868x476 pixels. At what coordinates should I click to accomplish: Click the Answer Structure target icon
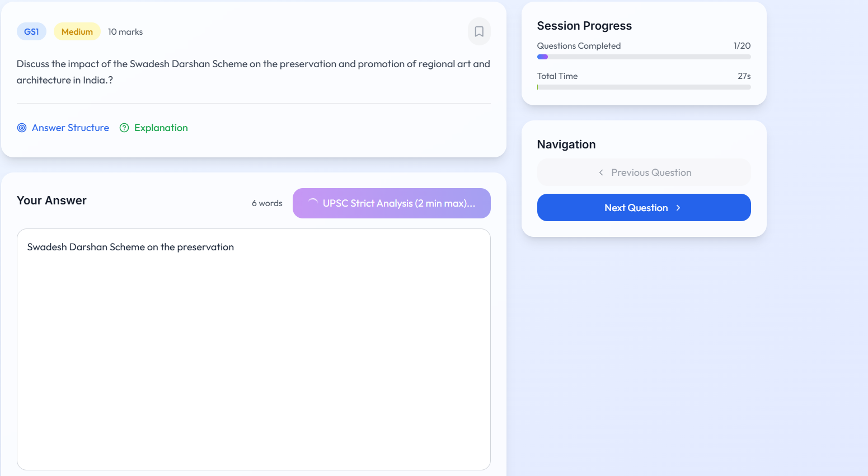coord(22,128)
